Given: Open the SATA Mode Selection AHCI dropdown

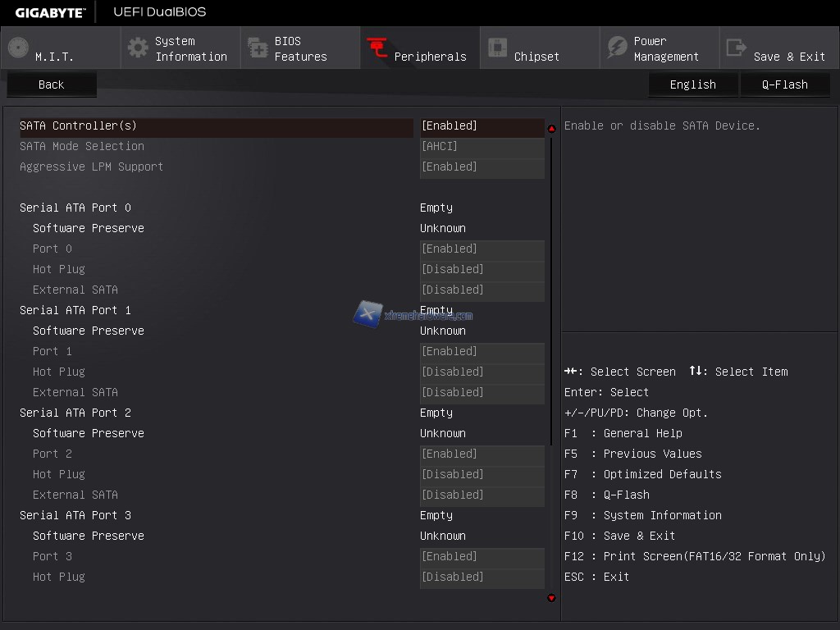Looking at the screenshot, I should (482, 147).
